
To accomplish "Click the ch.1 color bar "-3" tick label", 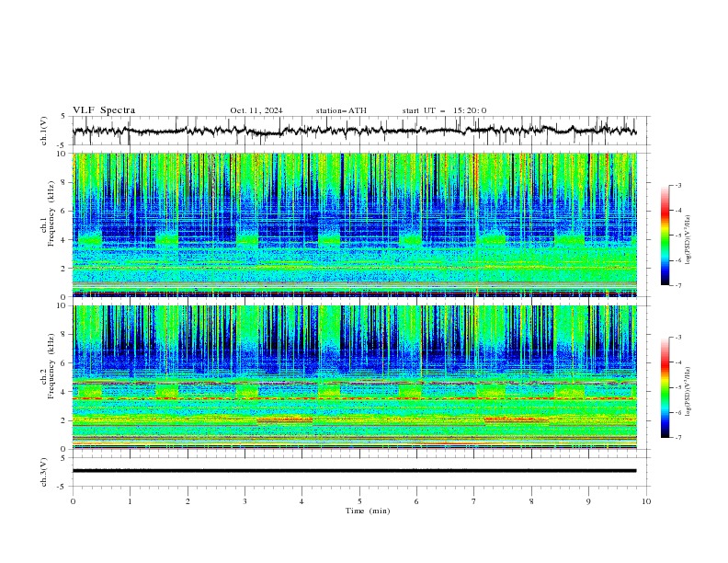I will pyautogui.click(x=678, y=185).
